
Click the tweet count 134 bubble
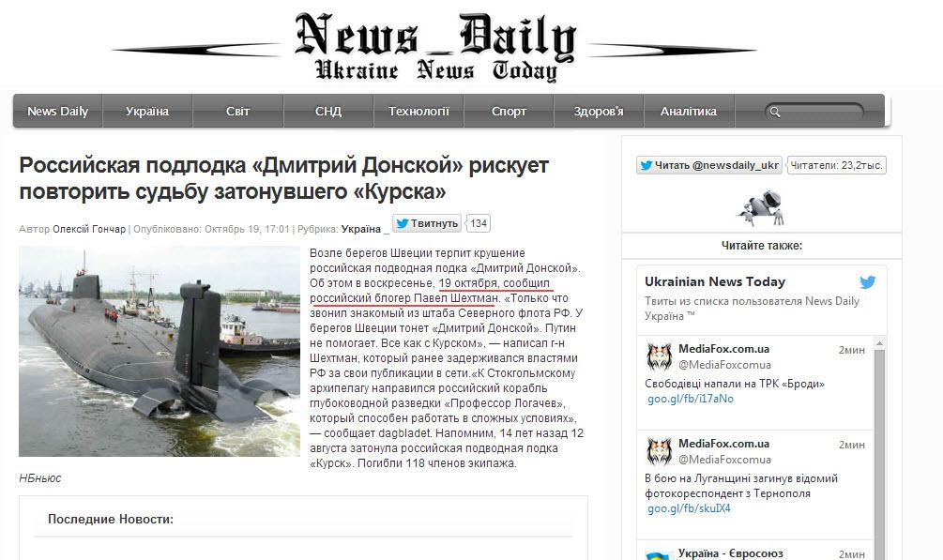pos(479,223)
